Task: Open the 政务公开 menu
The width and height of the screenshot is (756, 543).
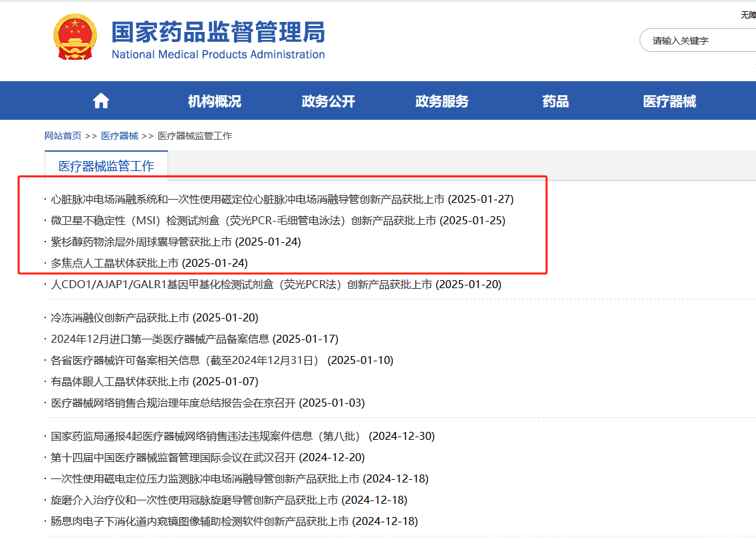Action: click(328, 101)
